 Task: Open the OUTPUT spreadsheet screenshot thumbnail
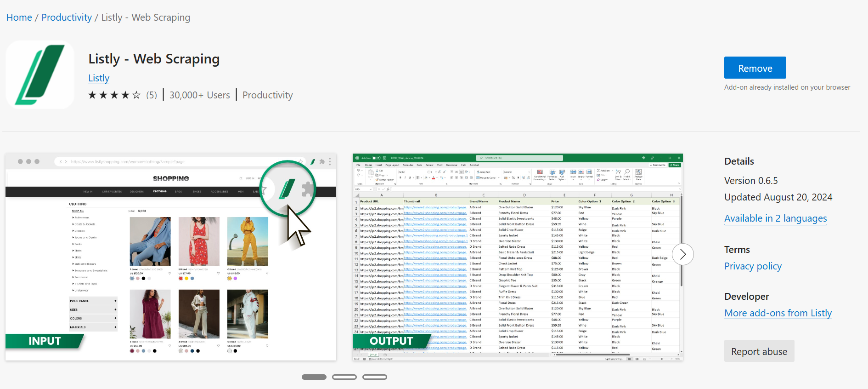(x=518, y=257)
